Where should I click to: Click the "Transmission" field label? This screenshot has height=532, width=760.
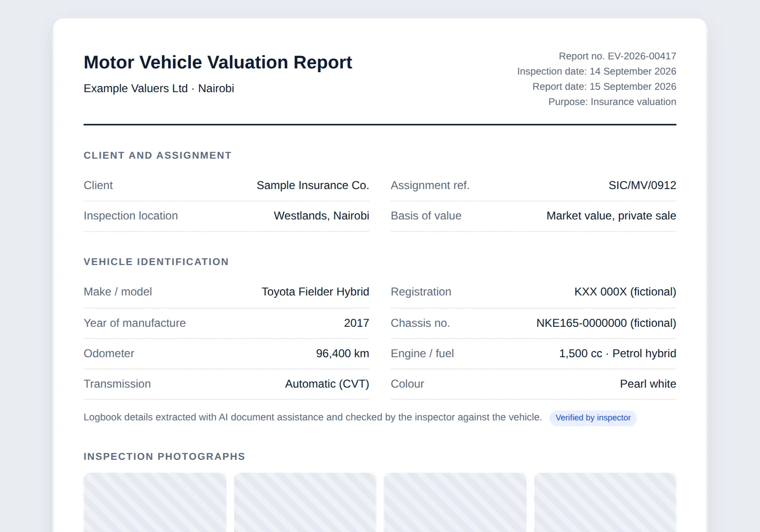tap(117, 384)
